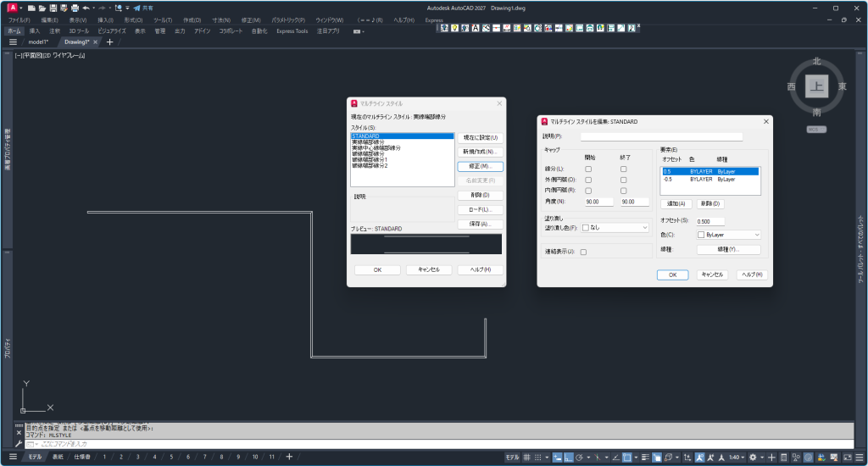The height and width of the screenshot is (466, 868).
Task: Expand the element color ByLayer dropdown
Action: [x=728, y=235]
